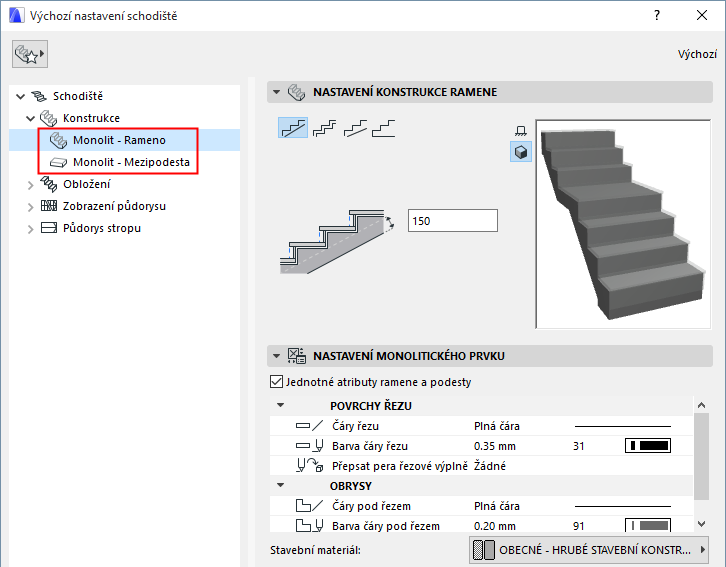Collapse the Schodiště tree node
Image resolution: width=726 pixels, height=567 pixels.
pyautogui.click(x=20, y=96)
